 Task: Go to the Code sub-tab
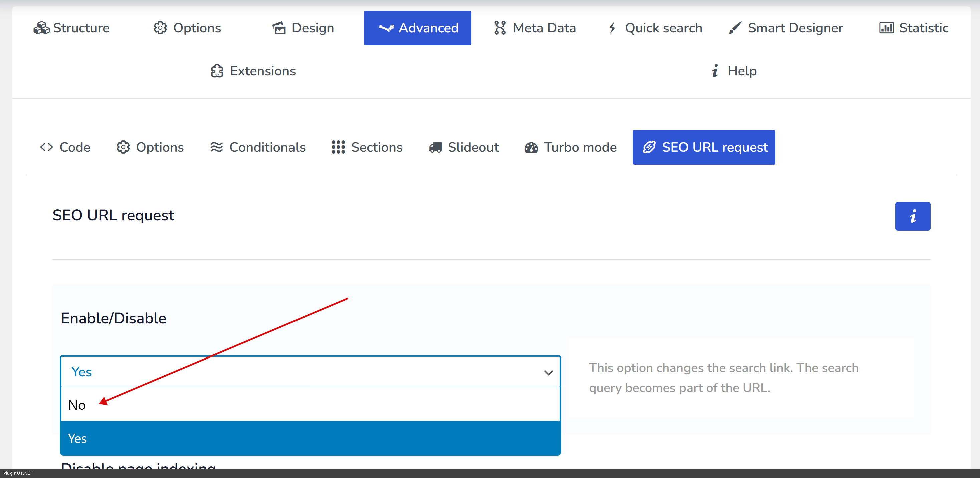click(x=65, y=147)
